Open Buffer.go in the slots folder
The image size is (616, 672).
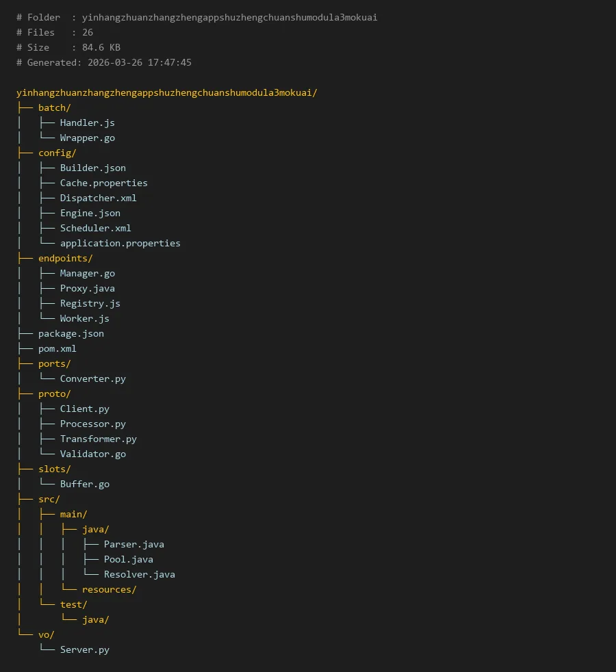84,484
